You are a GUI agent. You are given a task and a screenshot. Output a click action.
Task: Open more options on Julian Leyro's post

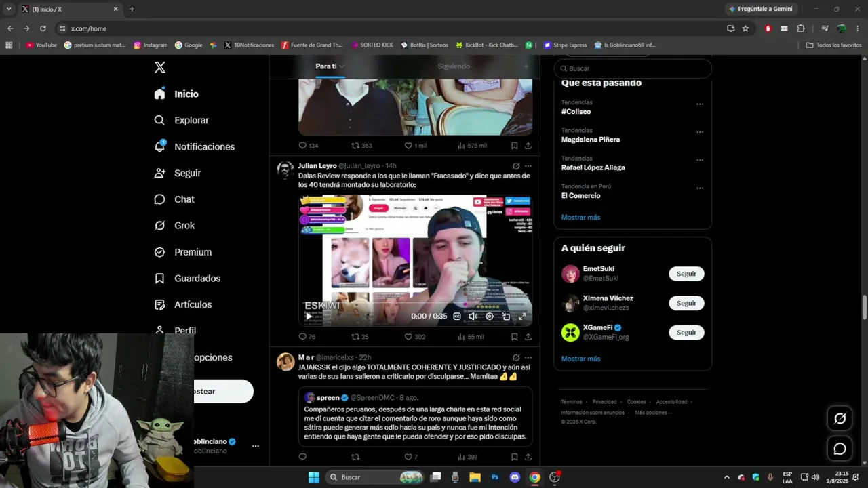coord(528,166)
